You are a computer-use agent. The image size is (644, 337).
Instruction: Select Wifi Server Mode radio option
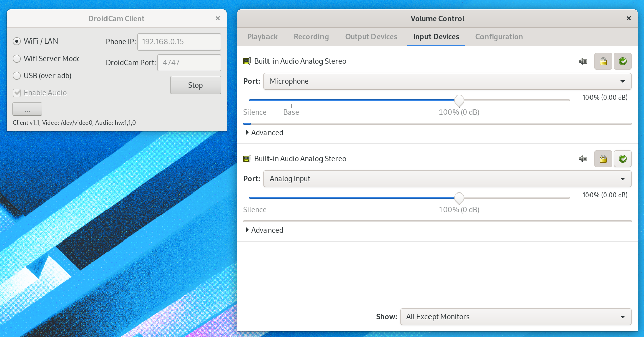click(45, 59)
